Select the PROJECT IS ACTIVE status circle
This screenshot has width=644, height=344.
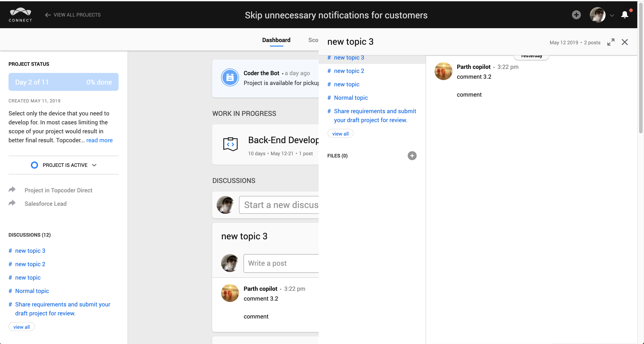point(34,165)
